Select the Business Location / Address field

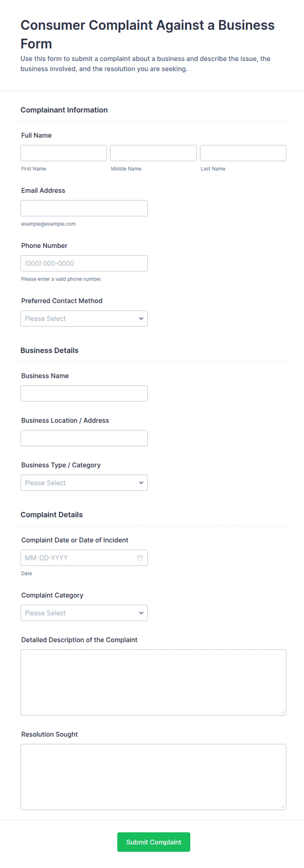(x=84, y=438)
